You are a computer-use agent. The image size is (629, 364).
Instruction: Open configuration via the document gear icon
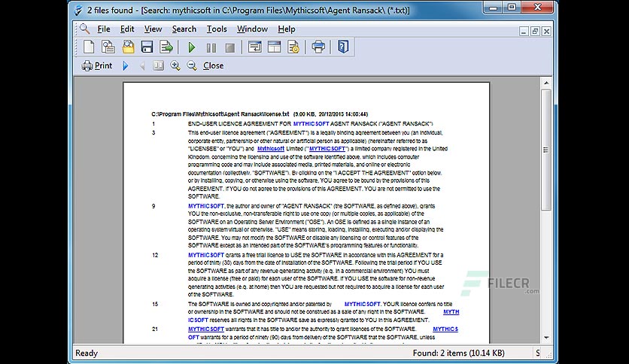click(x=293, y=47)
